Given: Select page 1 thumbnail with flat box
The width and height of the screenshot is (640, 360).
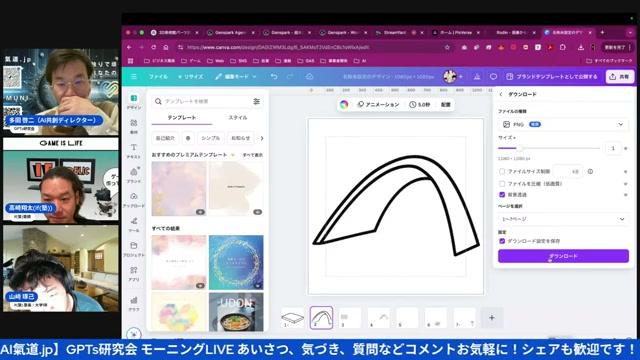Looking at the screenshot, I should coord(293,318).
